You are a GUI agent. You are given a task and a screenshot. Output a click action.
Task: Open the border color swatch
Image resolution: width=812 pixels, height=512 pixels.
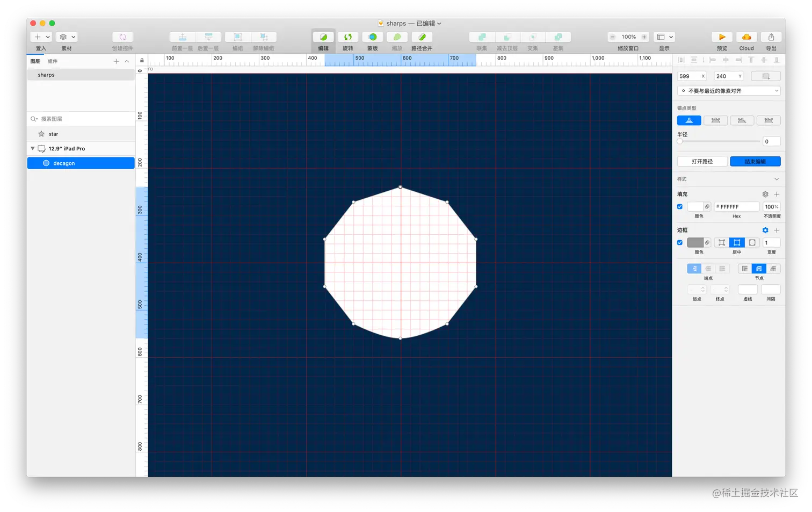point(695,242)
